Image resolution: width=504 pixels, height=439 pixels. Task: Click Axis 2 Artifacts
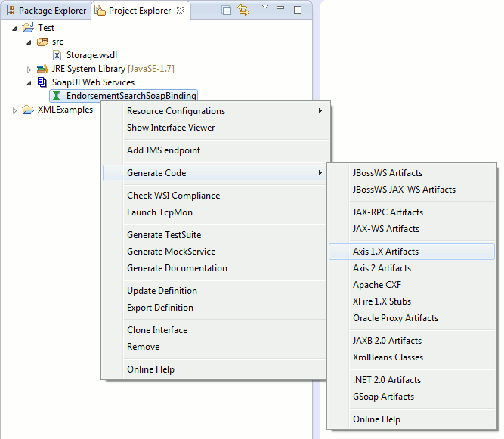[382, 268]
